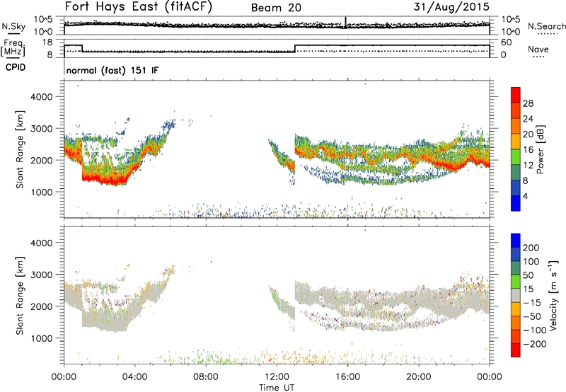The image size is (566, 392).
Task: Click the 'normal (fast) 151 IF' text
Action: (112, 70)
